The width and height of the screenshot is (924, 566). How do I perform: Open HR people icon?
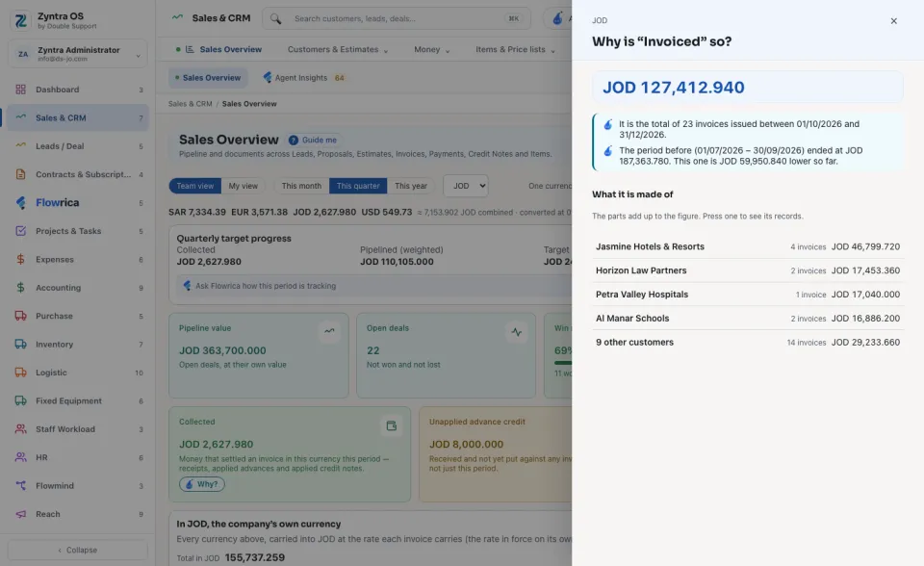click(20, 457)
